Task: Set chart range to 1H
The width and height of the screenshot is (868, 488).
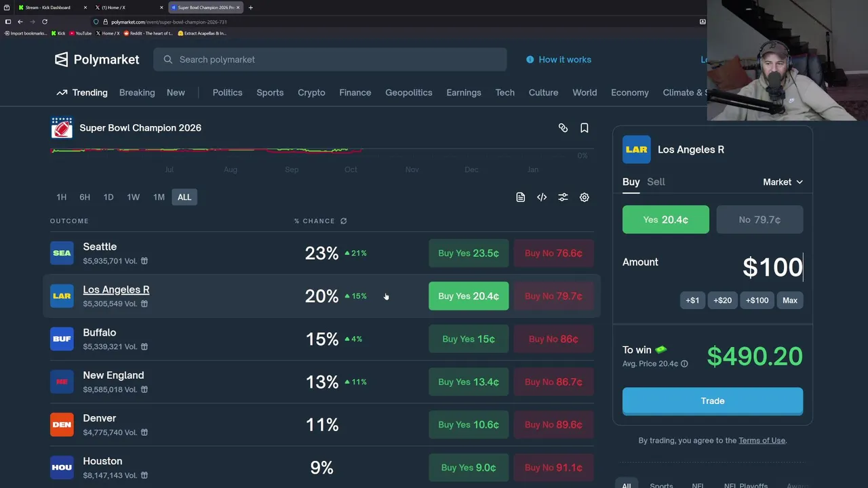Action: 61,197
